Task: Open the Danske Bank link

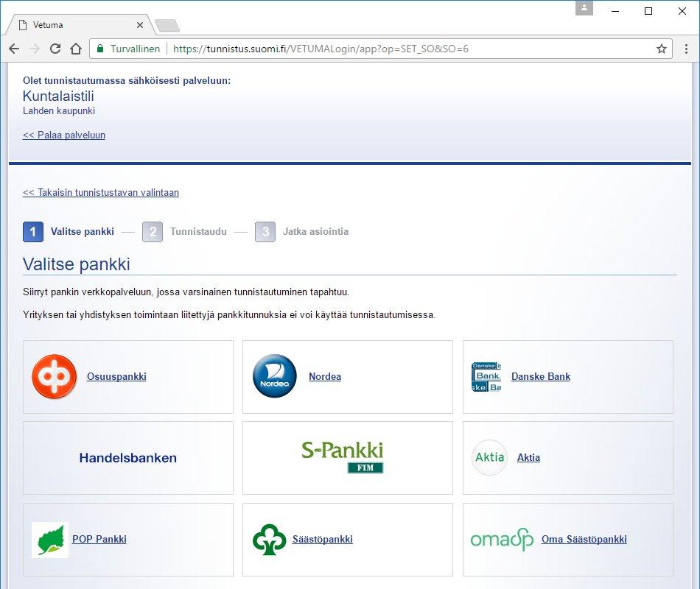Action: [541, 377]
